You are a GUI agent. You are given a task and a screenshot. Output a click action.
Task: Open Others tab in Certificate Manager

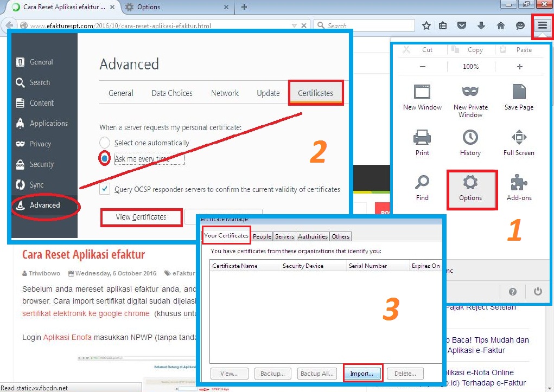pos(341,236)
